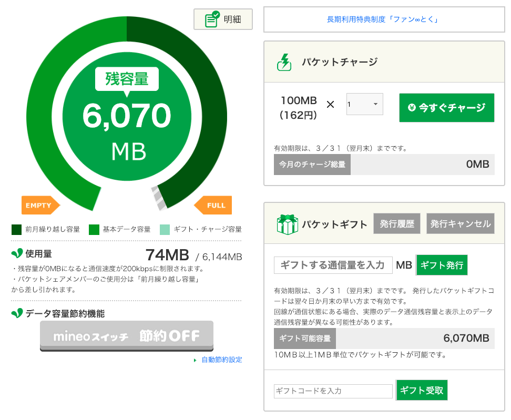Toggle the mineo switch 節約OFF

[x=127, y=336]
